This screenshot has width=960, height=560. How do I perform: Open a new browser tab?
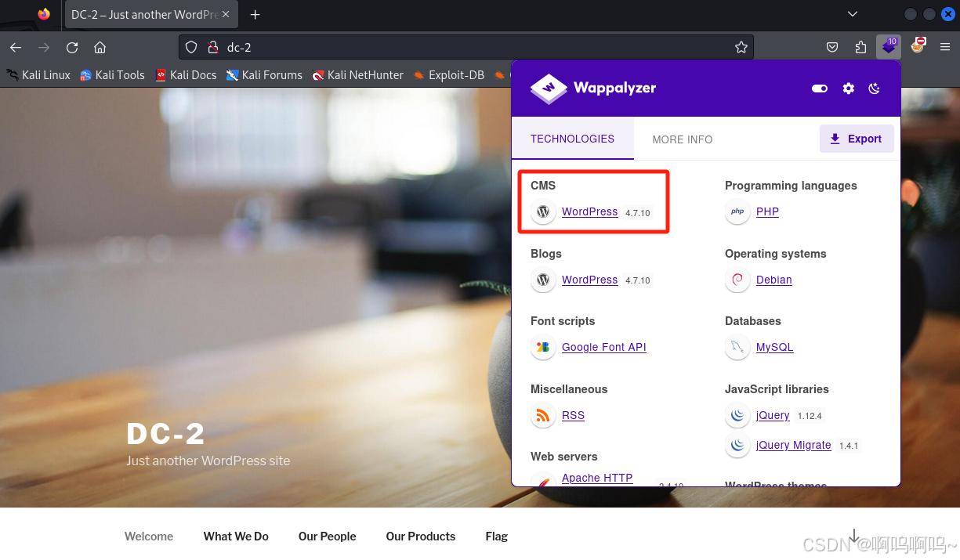pos(255,14)
